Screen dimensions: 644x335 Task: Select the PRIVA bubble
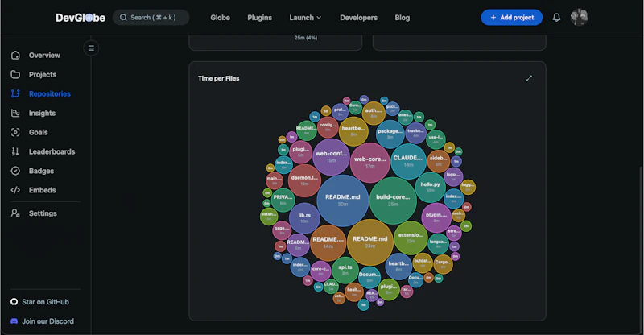click(x=283, y=200)
